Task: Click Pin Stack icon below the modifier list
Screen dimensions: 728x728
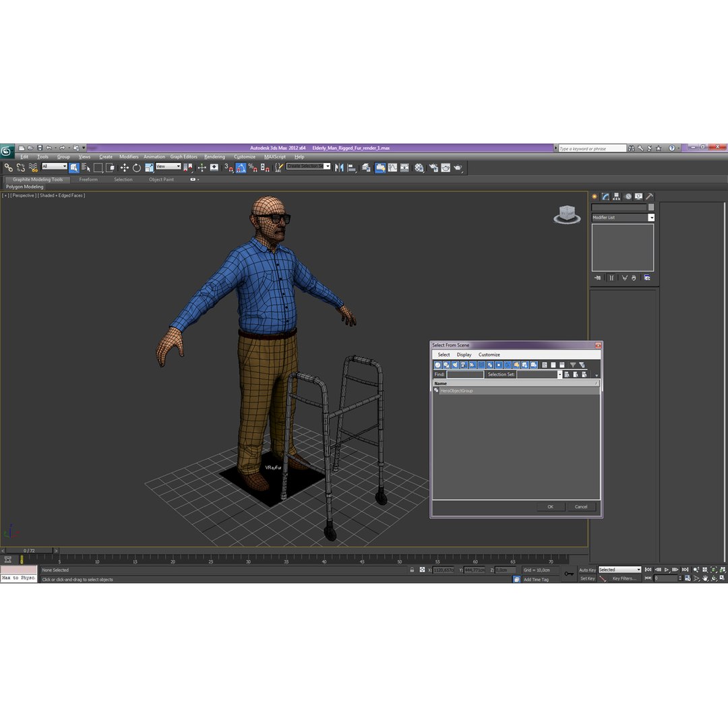Action: pos(597,278)
